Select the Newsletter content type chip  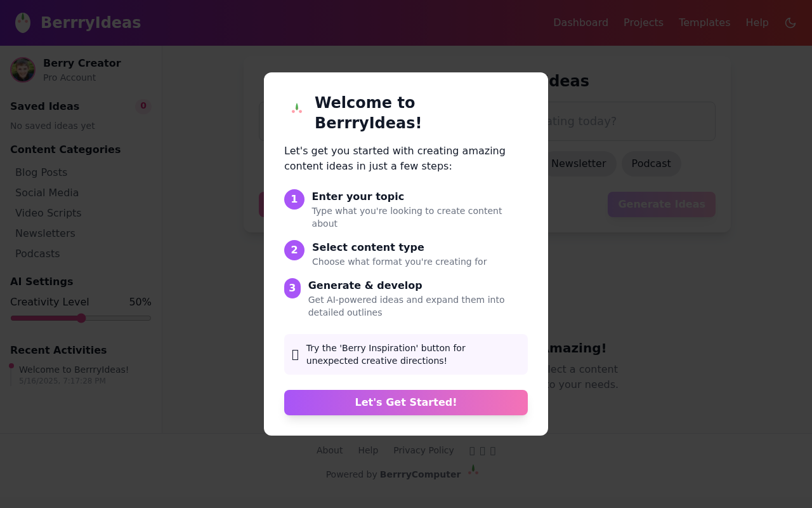(x=579, y=164)
